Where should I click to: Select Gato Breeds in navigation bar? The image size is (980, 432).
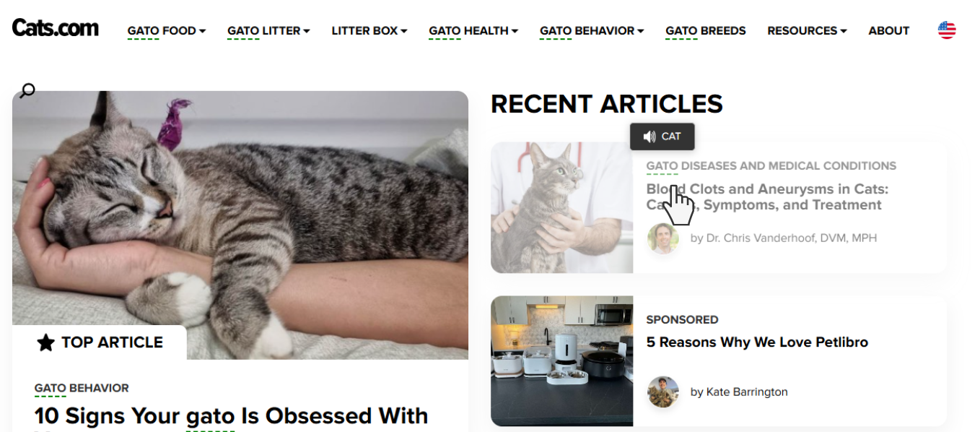tap(706, 30)
